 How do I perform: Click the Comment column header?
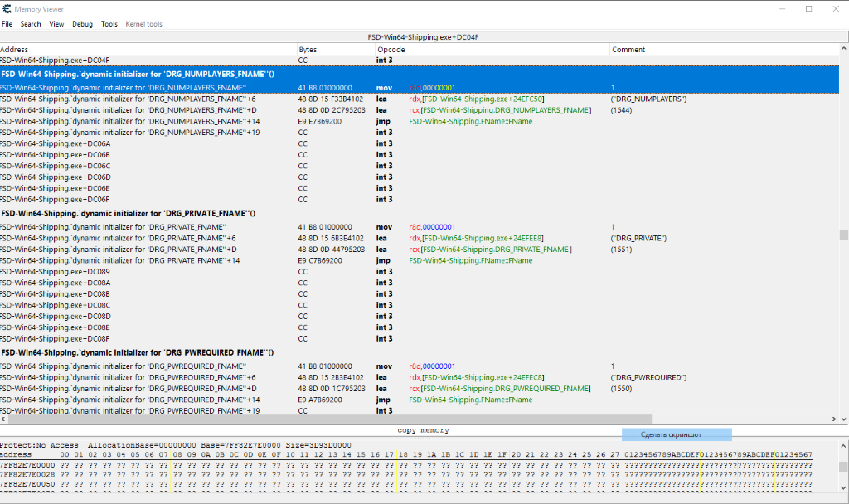pos(628,50)
